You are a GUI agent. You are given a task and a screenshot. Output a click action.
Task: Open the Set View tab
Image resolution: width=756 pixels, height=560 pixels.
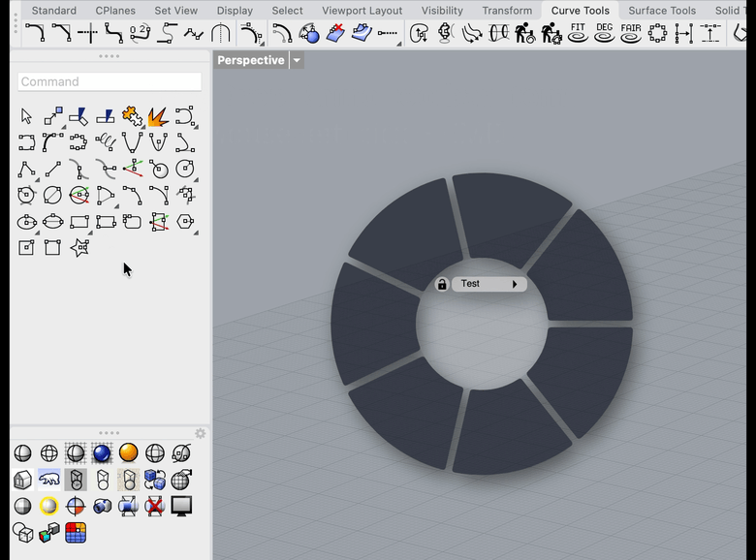[175, 10]
